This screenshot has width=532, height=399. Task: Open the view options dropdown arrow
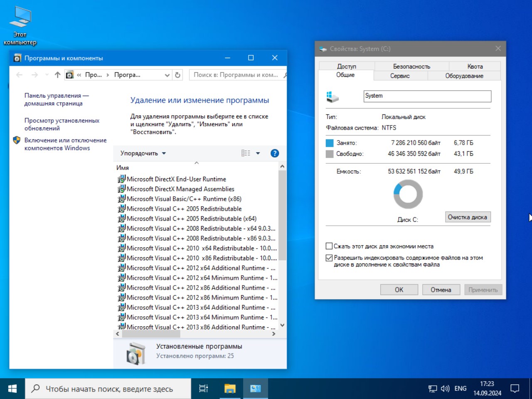[258, 153]
